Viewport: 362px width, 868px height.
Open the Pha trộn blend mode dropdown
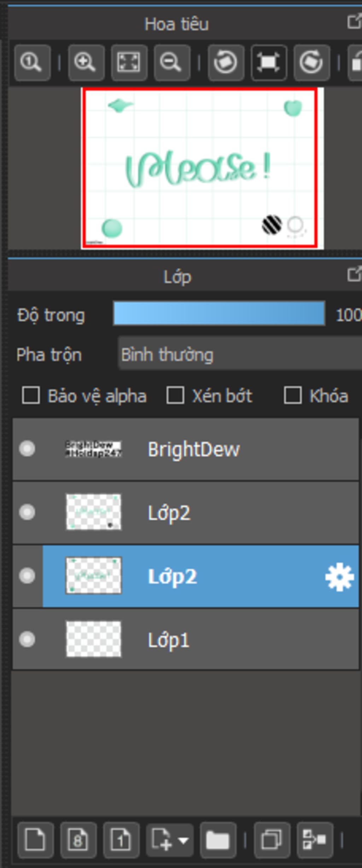[x=240, y=354]
